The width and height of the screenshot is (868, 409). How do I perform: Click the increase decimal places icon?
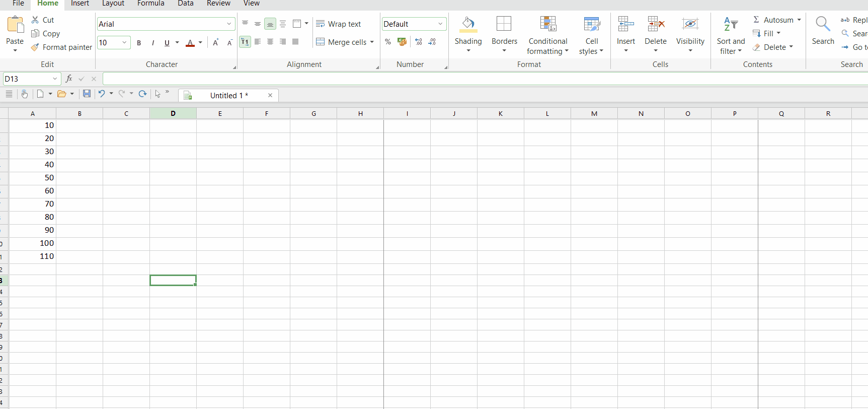pos(419,42)
